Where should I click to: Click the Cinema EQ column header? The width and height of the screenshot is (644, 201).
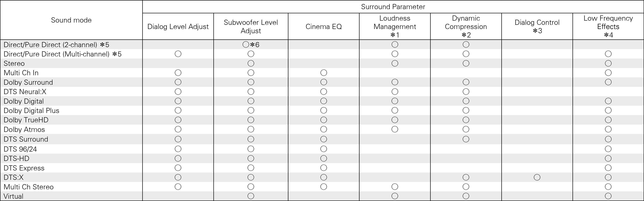click(x=324, y=27)
